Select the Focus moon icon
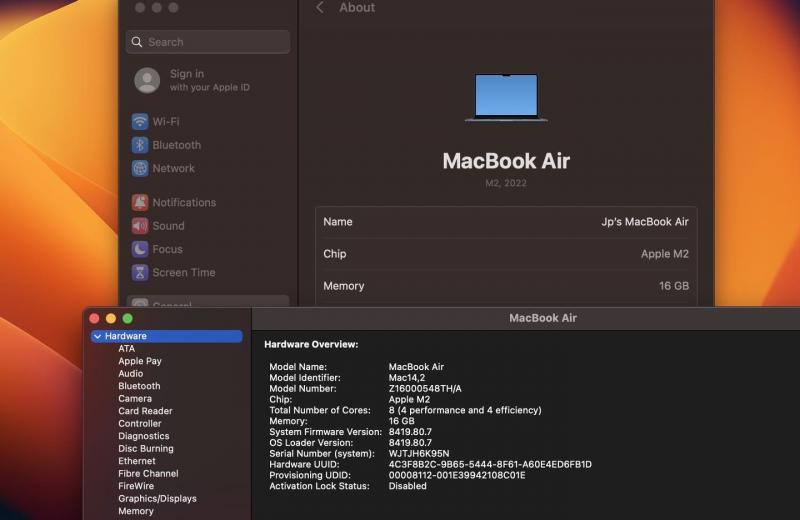The image size is (800, 520). tap(140, 249)
